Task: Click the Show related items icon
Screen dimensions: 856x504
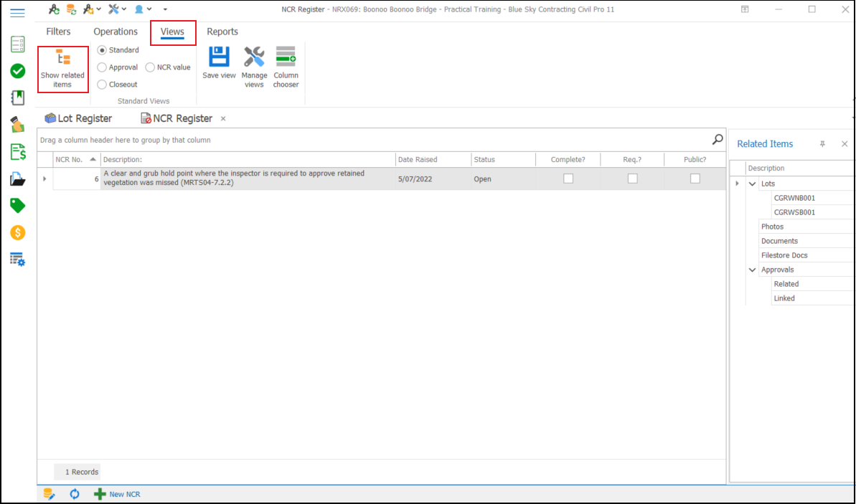Action: click(62, 59)
